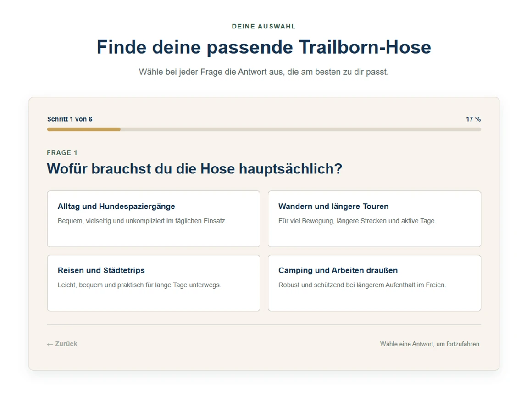
Task: Go back with the Zurück button
Action: click(62, 344)
